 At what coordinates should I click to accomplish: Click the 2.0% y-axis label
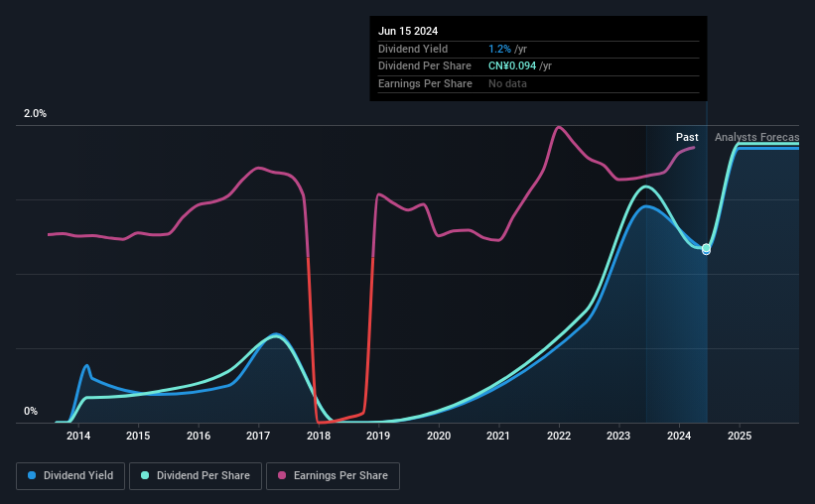[x=35, y=113]
